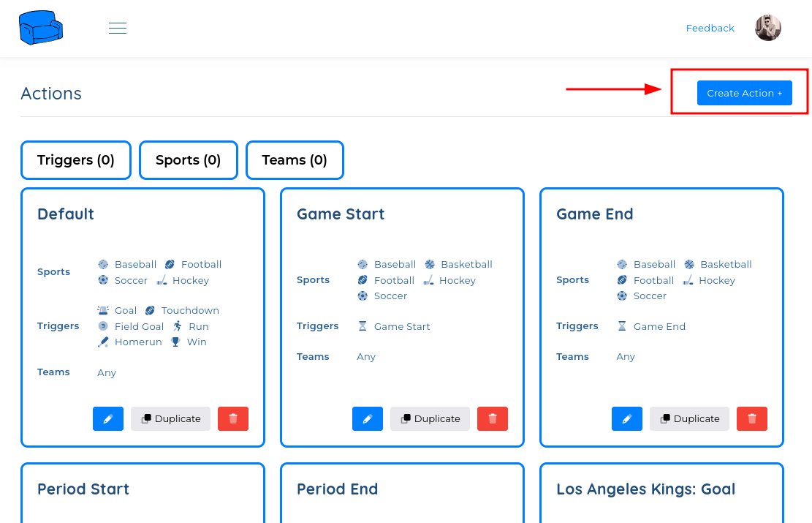This screenshot has height=523, width=812.
Task: Edit the Game End action
Action: (627, 419)
